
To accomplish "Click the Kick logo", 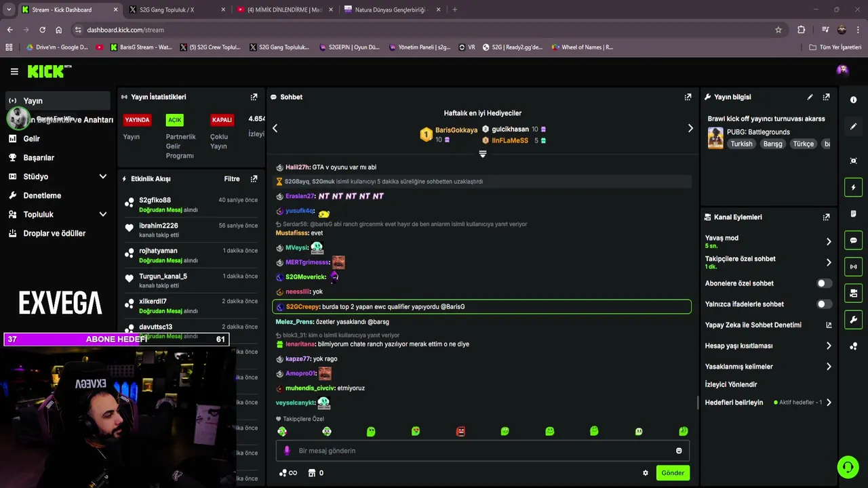I will [x=49, y=71].
